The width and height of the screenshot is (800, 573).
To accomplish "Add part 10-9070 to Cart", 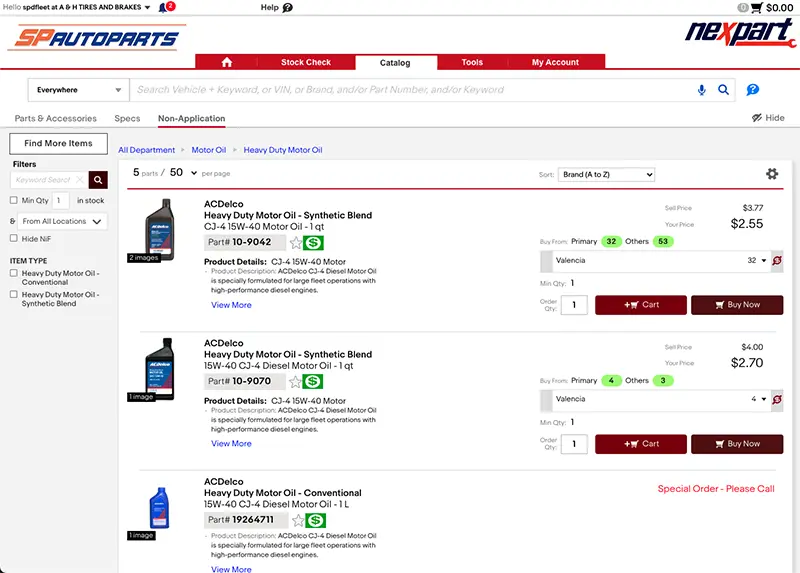I will pyautogui.click(x=641, y=444).
